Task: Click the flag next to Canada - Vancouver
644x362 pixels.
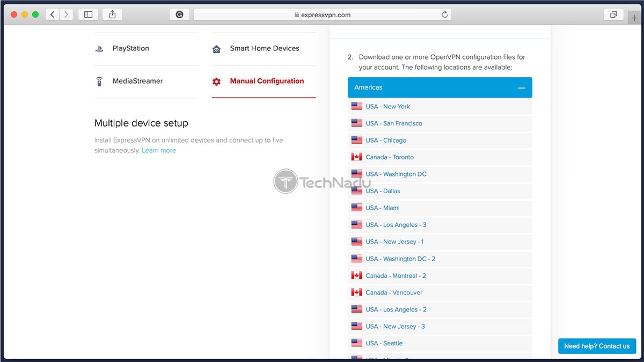Action: tap(356, 292)
